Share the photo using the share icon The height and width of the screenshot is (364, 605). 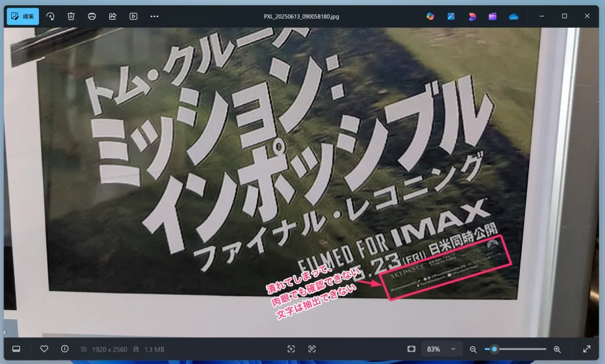click(113, 16)
